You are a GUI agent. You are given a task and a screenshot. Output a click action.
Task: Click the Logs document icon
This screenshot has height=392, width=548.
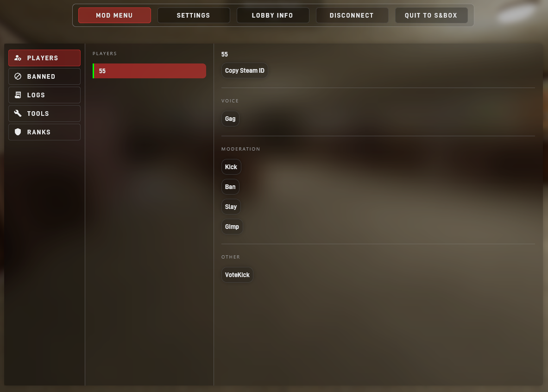point(18,95)
